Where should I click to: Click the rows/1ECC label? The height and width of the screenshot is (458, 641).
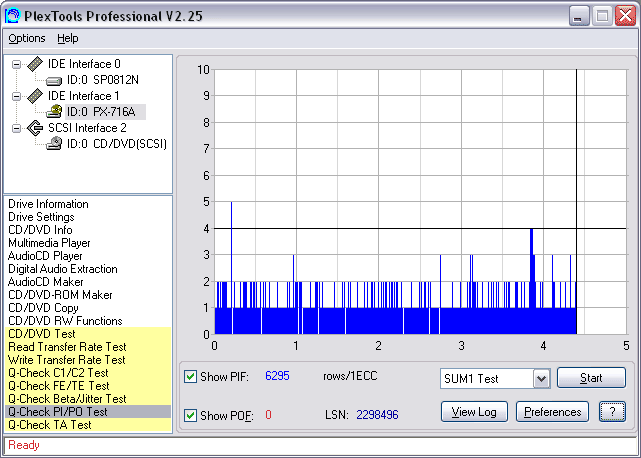click(x=350, y=376)
